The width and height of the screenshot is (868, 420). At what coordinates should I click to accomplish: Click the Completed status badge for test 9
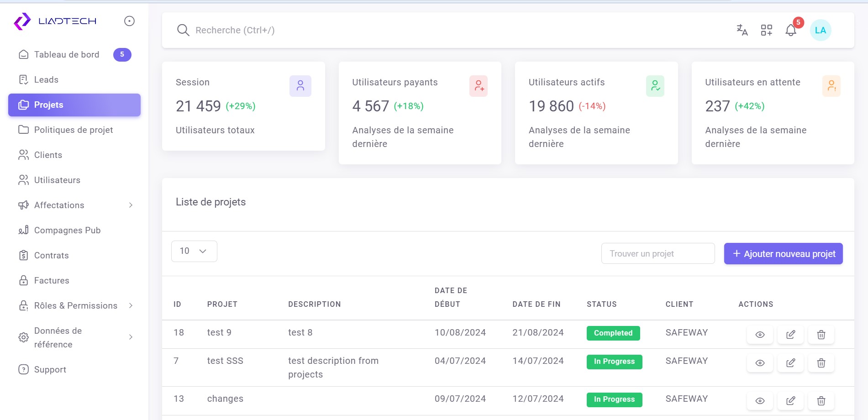coord(613,333)
